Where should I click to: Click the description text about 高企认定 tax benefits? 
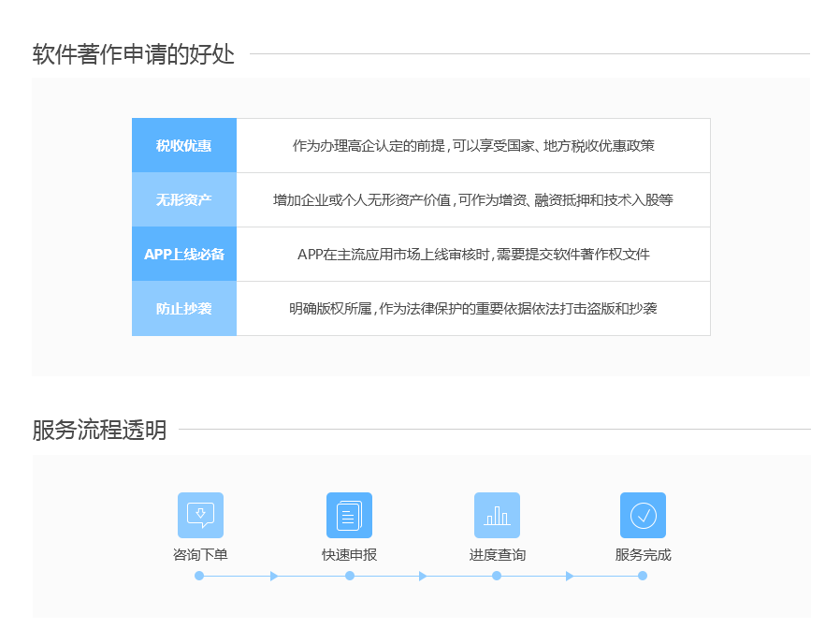pos(473,145)
